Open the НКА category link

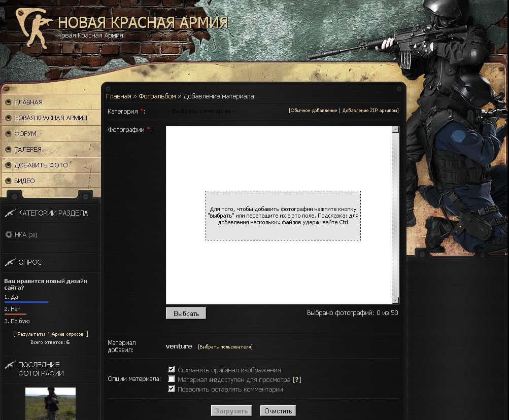tap(20, 234)
